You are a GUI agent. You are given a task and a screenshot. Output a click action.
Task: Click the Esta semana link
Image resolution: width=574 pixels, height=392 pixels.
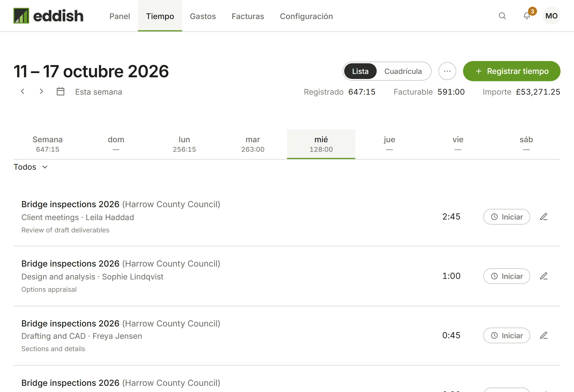coord(98,92)
